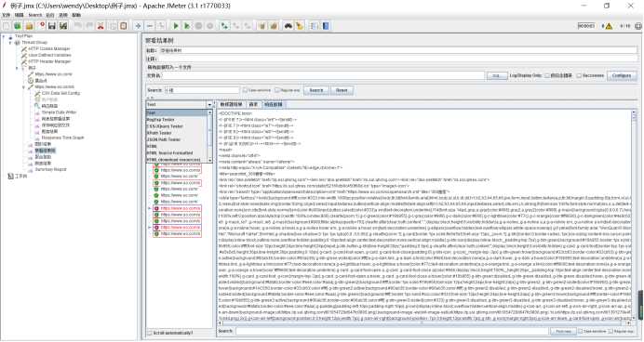Collapse the 例子 controller node
644x342 pixels.
coord(17,68)
